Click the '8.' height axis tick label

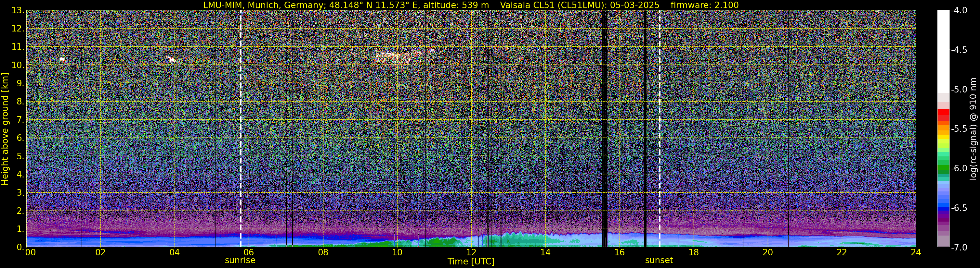20,101
